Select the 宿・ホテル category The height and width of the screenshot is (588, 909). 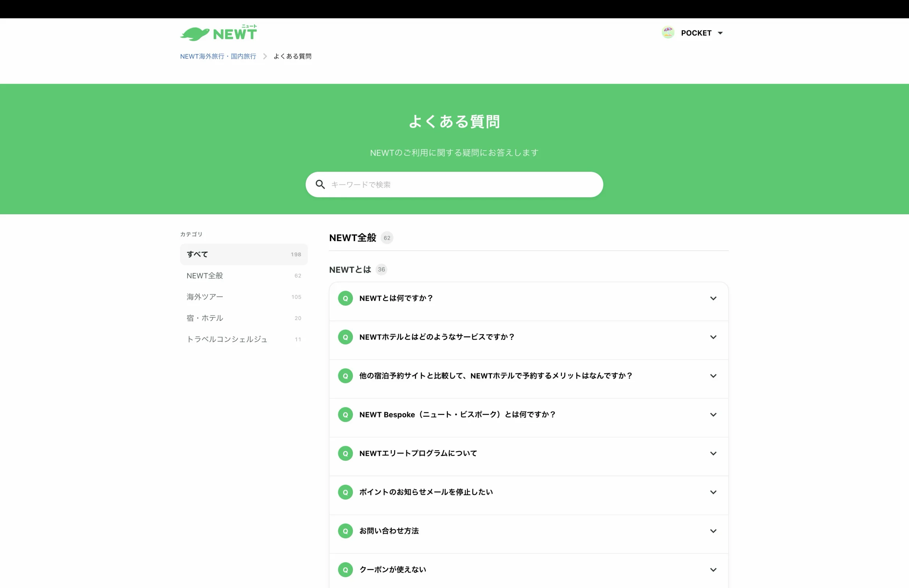(x=244, y=318)
